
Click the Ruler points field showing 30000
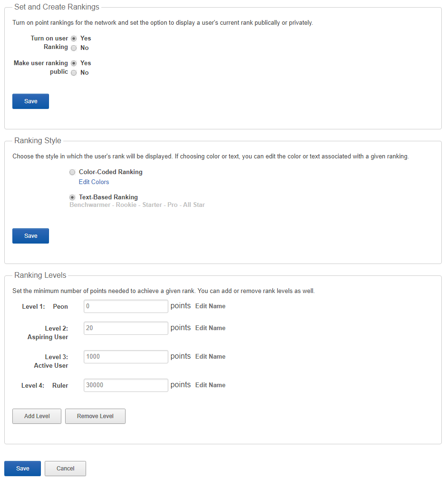(126, 385)
